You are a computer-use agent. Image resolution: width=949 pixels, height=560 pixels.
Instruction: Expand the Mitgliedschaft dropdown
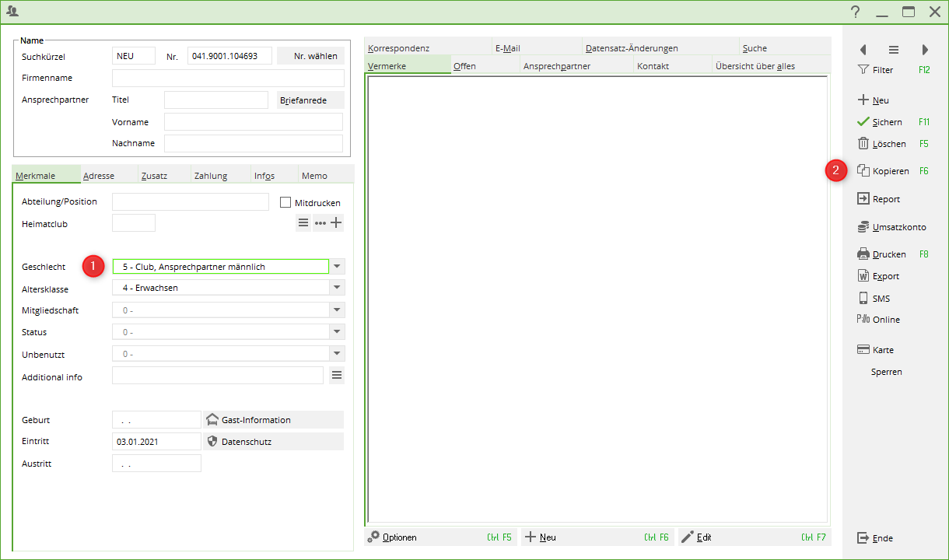pyautogui.click(x=337, y=310)
